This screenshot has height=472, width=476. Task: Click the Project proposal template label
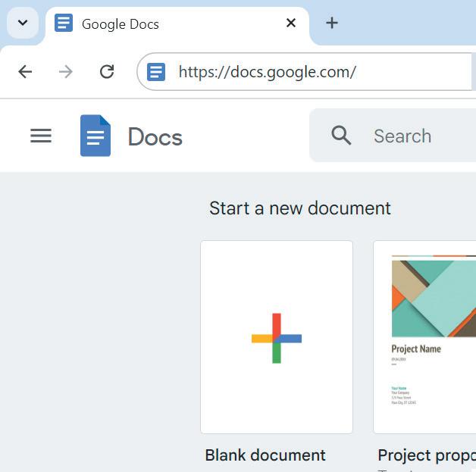pos(427,455)
